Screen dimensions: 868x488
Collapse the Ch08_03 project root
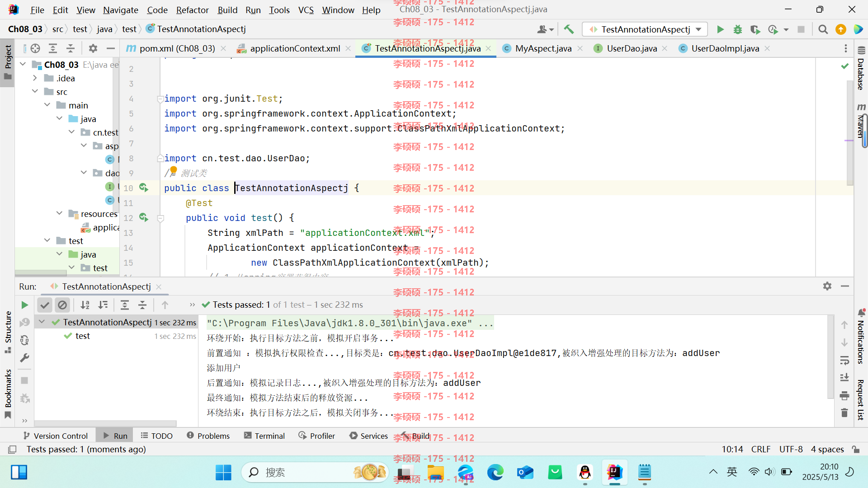click(23, 64)
